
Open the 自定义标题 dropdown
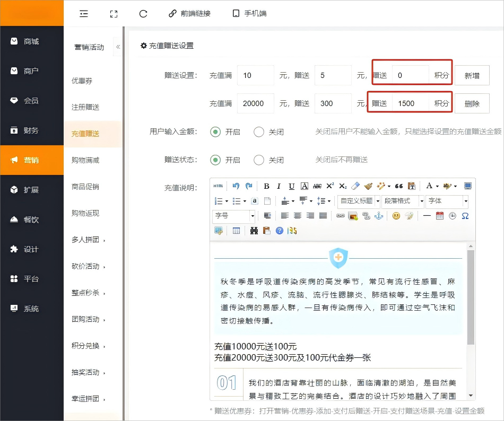[x=359, y=201]
